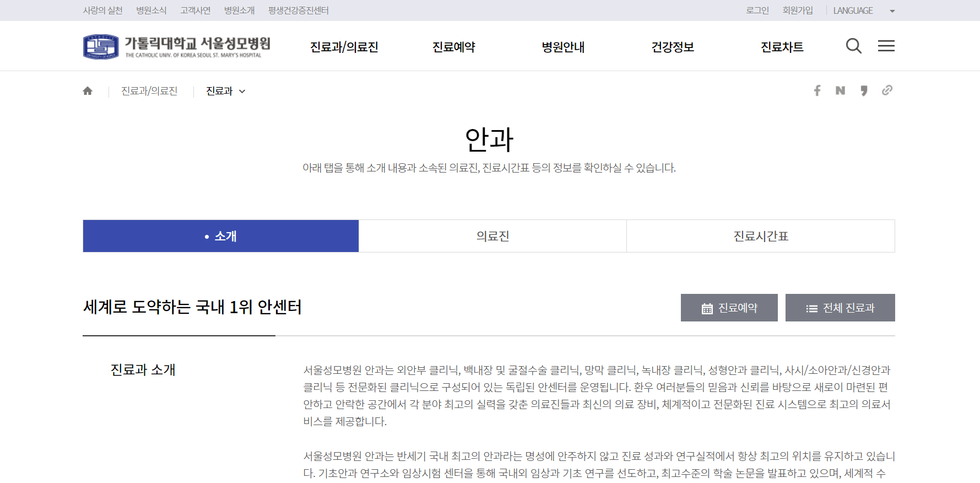Image resolution: width=980 pixels, height=483 pixels.
Task: Select the 소개 tab
Action: tap(221, 236)
